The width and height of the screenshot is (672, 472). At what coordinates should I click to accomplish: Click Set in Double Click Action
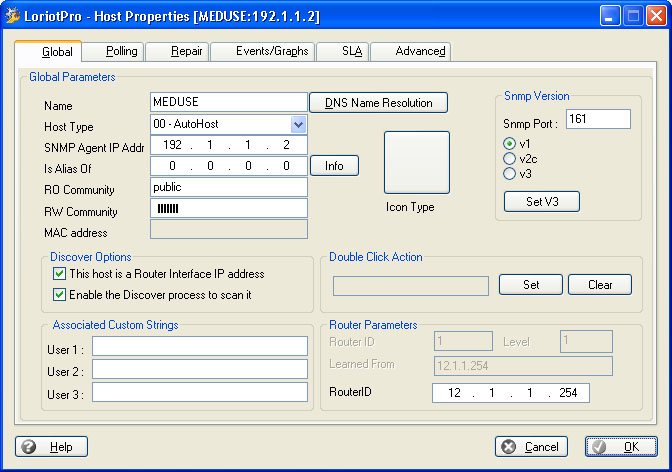[x=531, y=285]
